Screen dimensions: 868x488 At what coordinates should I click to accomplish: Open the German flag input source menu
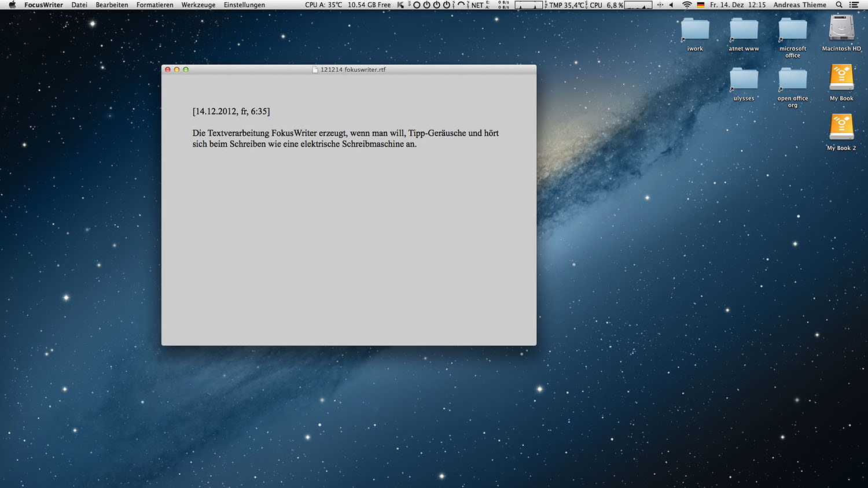tap(701, 5)
